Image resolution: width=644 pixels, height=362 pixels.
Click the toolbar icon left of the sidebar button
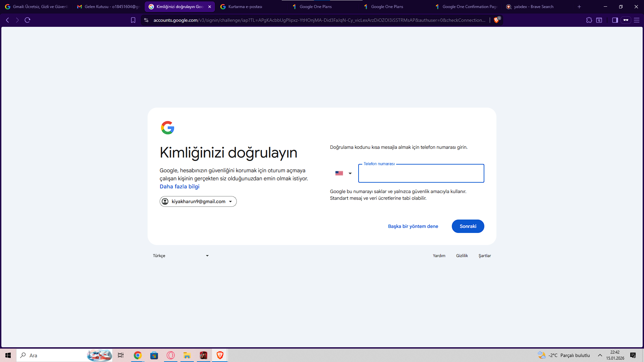pos(599,20)
